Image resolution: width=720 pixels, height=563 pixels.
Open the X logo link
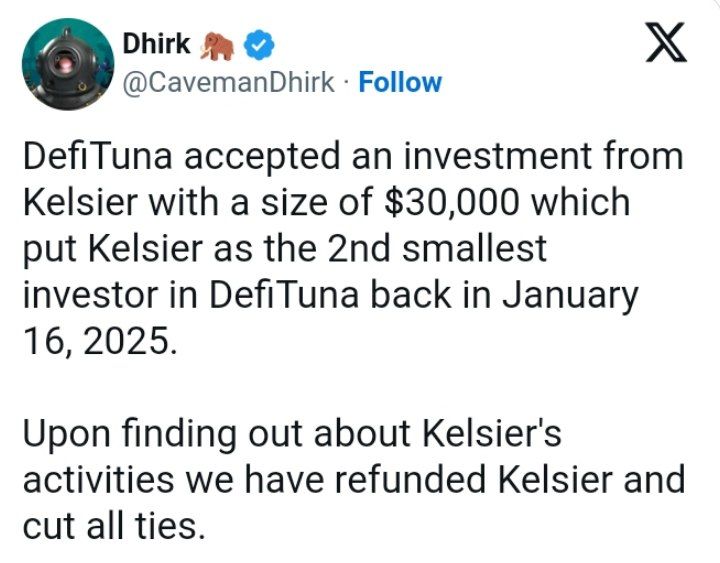pos(666,42)
